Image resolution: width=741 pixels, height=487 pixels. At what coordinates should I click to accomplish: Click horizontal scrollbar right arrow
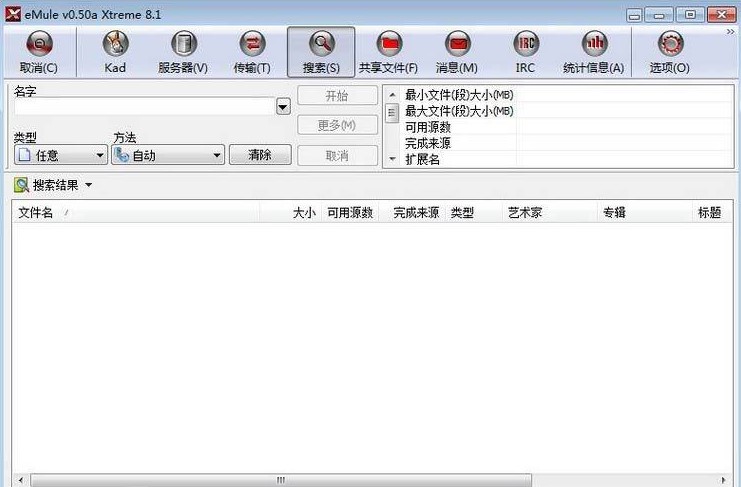[724, 480]
